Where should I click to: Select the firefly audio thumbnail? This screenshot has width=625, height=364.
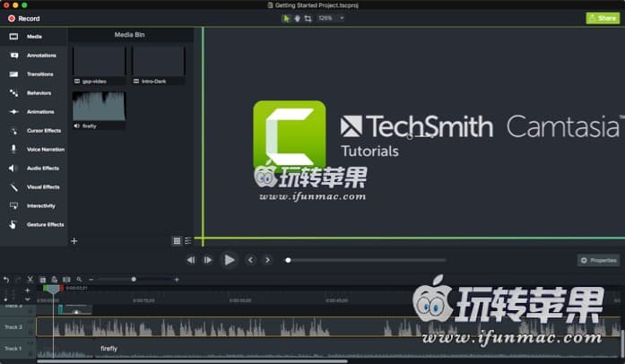pos(99,106)
